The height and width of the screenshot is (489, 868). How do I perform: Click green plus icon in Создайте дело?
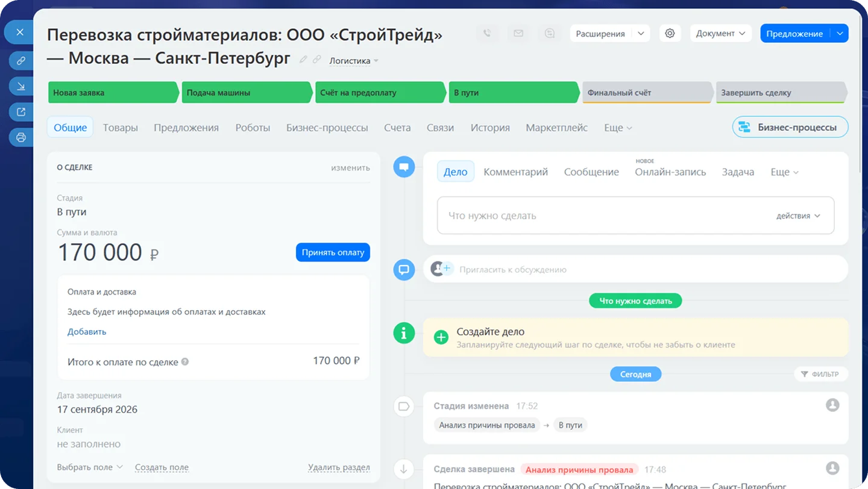[x=441, y=337]
